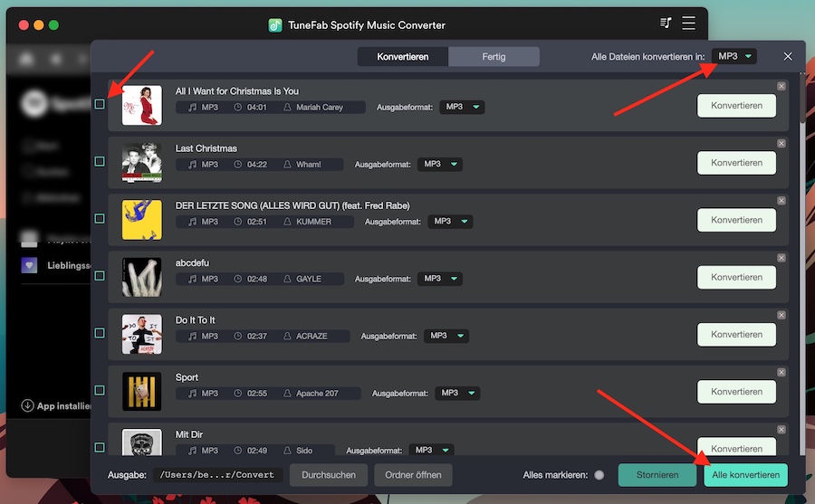Image resolution: width=815 pixels, height=504 pixels.
Task: Click the TuneFab app logo icon
Action: [x=275, y=25]
